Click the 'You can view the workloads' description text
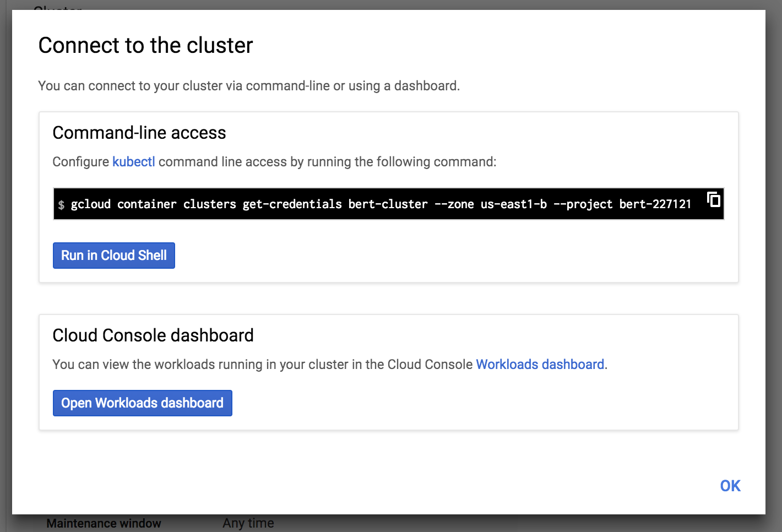Image resolution: width=782 pixels, height=532 pixels. [262, 365]
